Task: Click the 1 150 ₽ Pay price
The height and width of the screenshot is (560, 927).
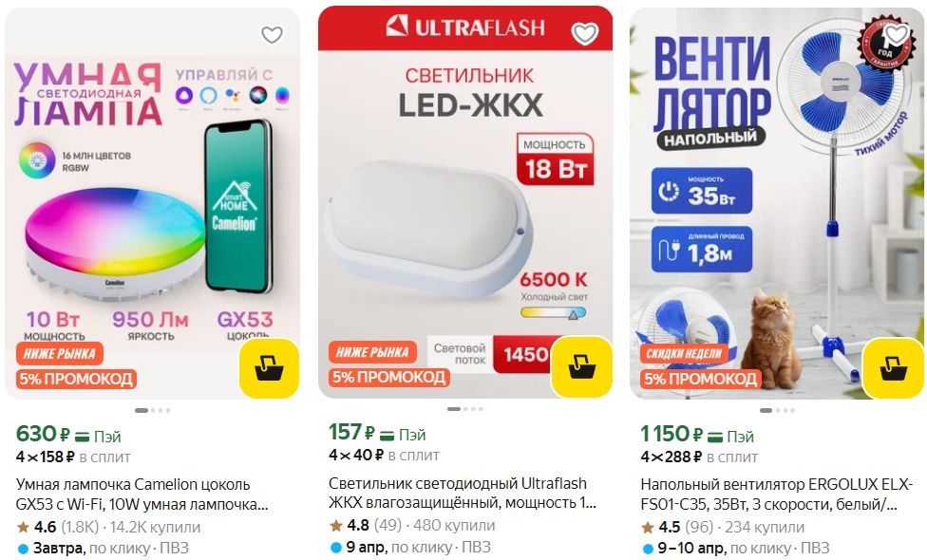Action: (697, 435)
